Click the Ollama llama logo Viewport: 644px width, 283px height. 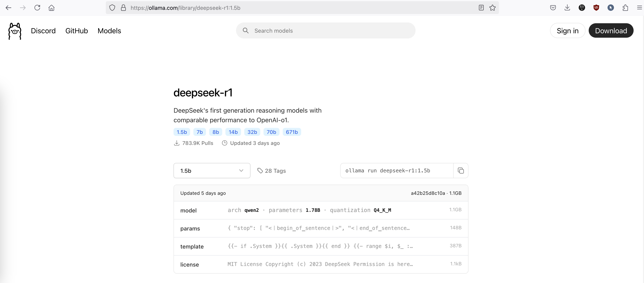pos(15,31)
